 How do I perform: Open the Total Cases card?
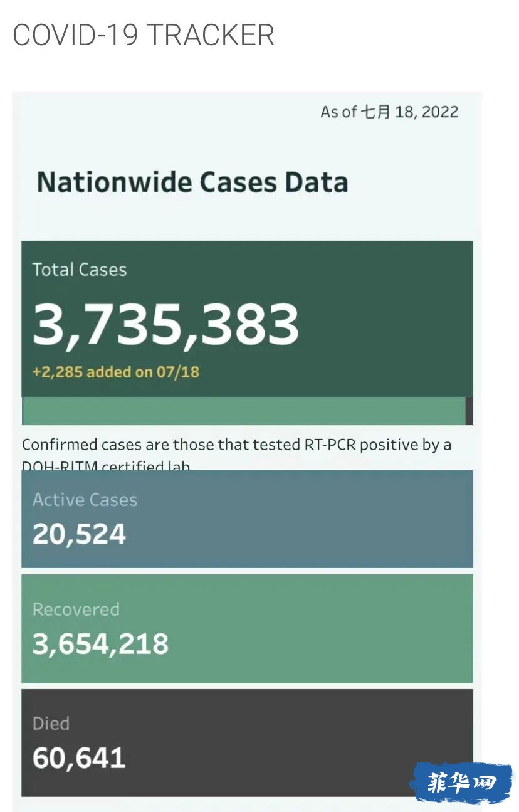pyautogui.click(x=247, y=319)
